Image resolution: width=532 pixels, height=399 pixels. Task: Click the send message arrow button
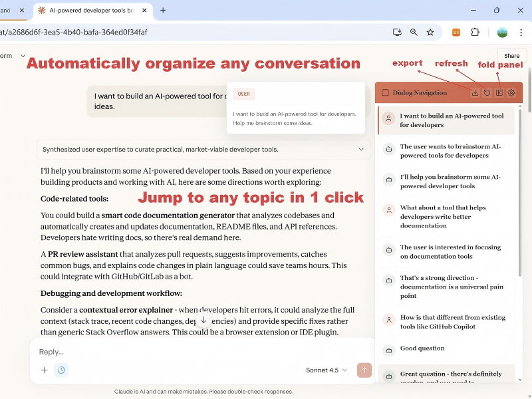[x=364, y=370]
